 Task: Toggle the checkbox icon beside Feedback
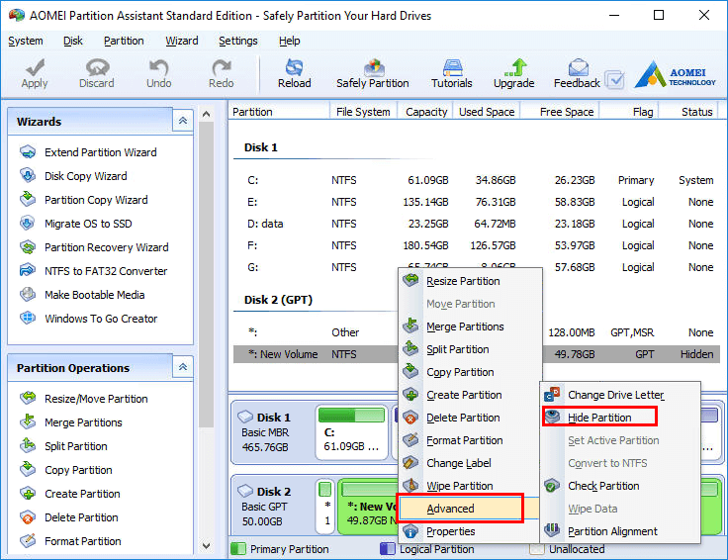614,80
